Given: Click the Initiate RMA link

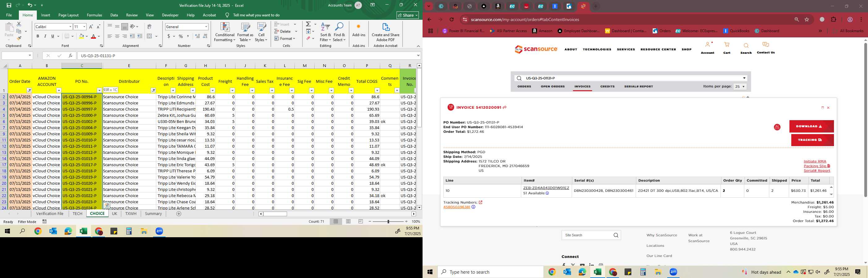Looking at the screenshot, I should [815, 162].
